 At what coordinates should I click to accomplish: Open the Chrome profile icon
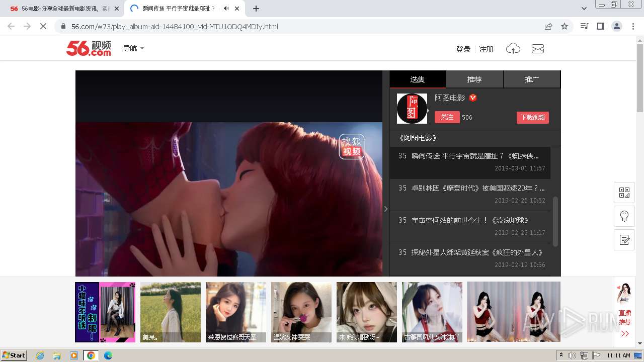click(x=616, y=26)
